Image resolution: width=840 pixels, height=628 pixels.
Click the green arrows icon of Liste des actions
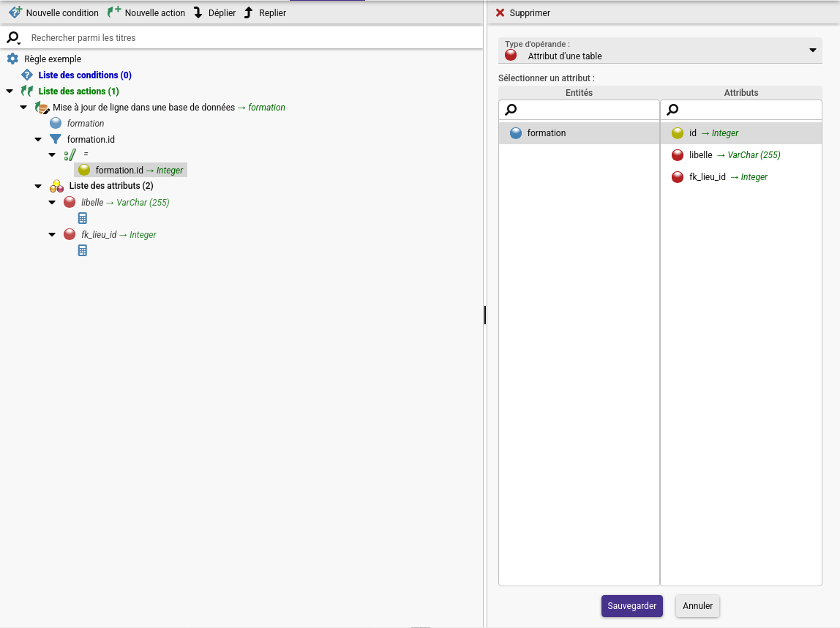(x=27, y=91)
